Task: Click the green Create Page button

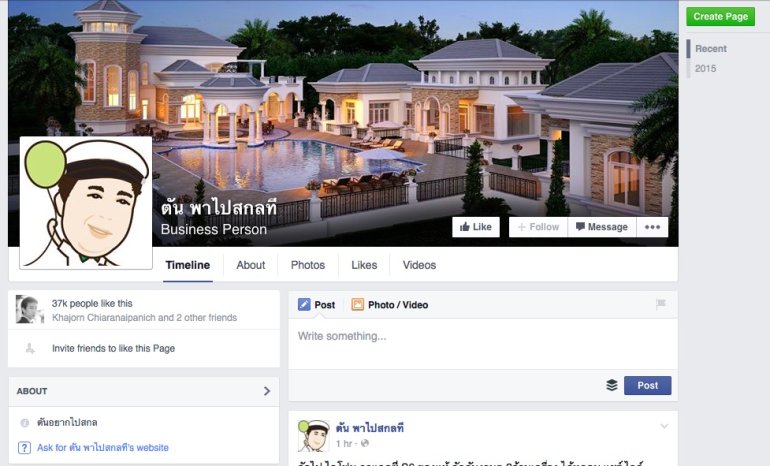Action: pyautogui.click(x=720, y=17)
